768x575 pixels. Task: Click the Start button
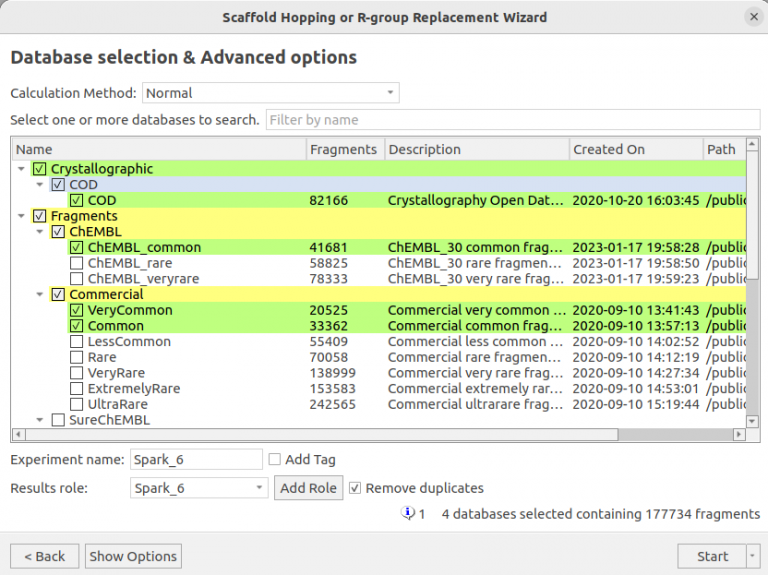pyautogui.click(x=712, y=556)
